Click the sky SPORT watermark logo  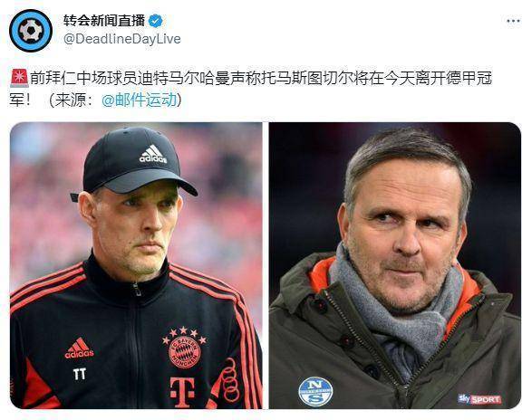[479, 398]
